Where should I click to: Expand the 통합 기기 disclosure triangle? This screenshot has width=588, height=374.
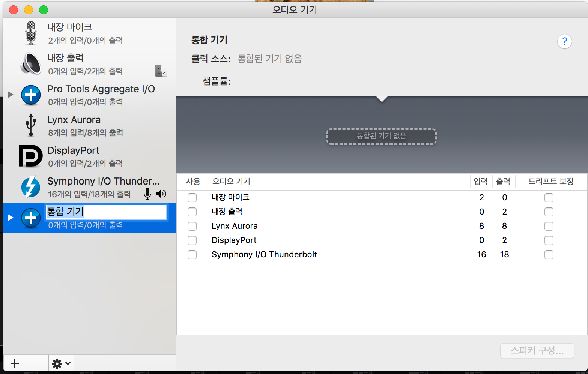point(11,218)
